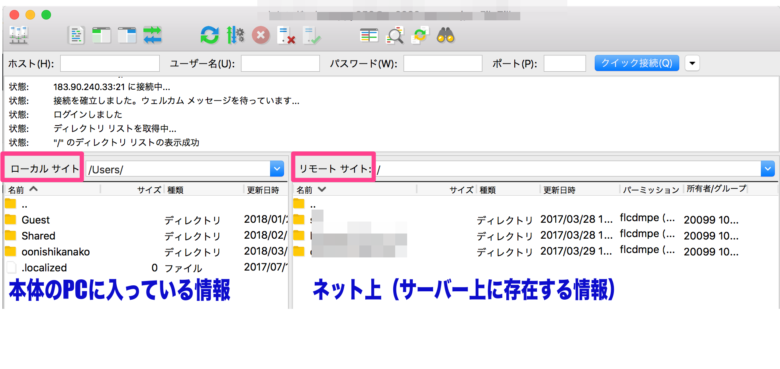Click the 2018/01 date of Guest
Screen dimensions: 780x369
[266, 219]
